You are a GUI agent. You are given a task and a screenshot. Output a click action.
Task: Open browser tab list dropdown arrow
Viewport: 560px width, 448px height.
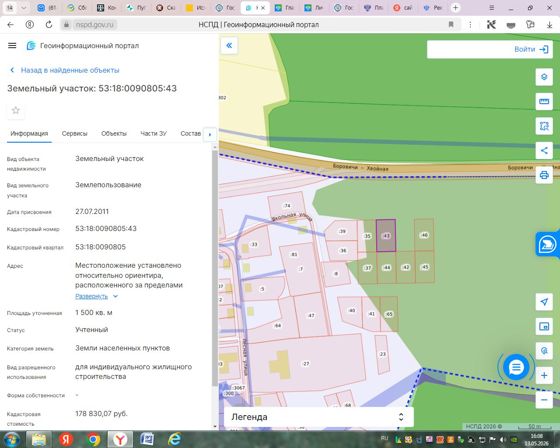click(24, 8)
